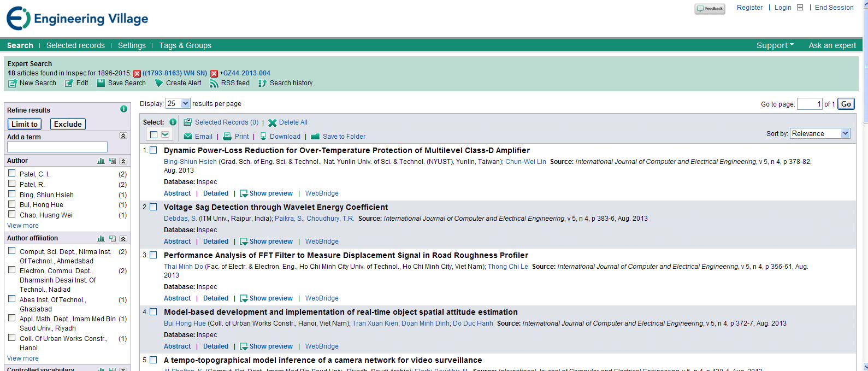This screenshot has width=868, height=371.
Task: Open Detailed link for first result
Action: point(216,193)
